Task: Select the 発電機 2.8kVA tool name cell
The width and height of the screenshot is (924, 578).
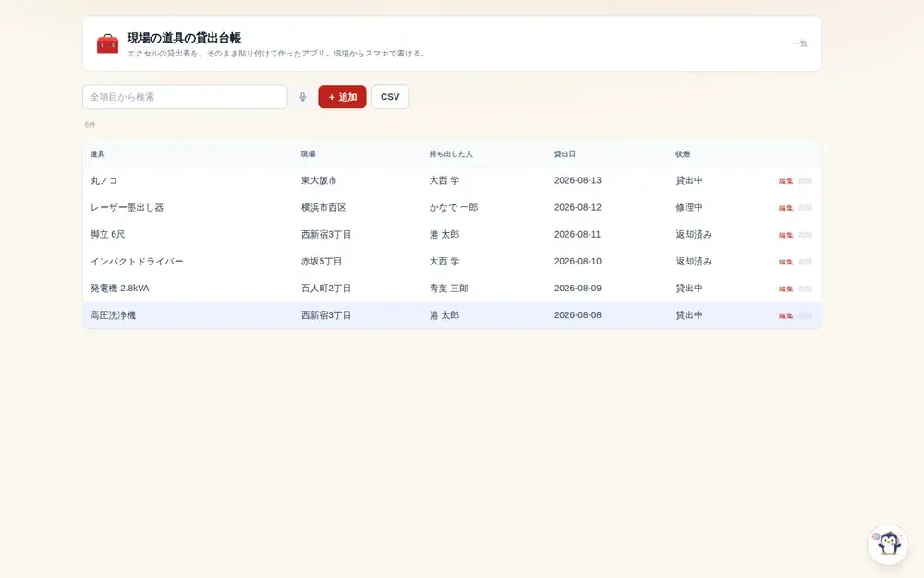Action: click(x=119, y=289)
